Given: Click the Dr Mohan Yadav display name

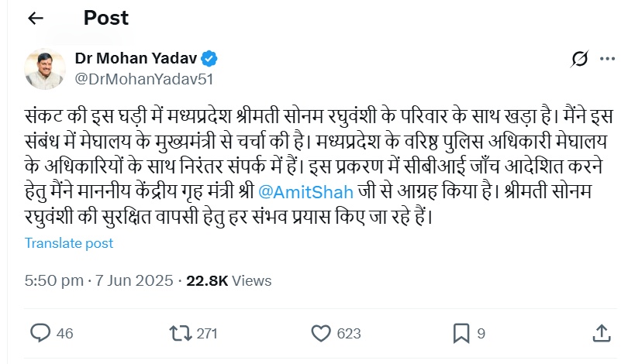Looking at the screenshot, I should point(136,58).
